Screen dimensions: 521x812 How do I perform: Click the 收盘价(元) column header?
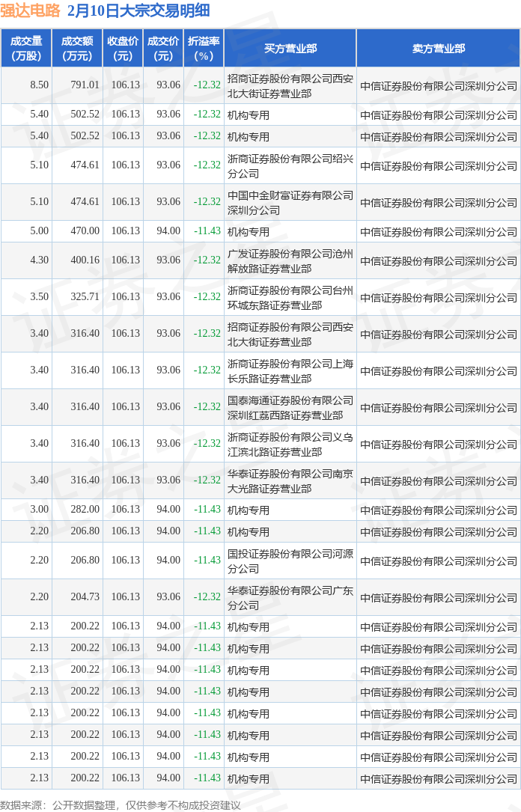pos(123,48)
